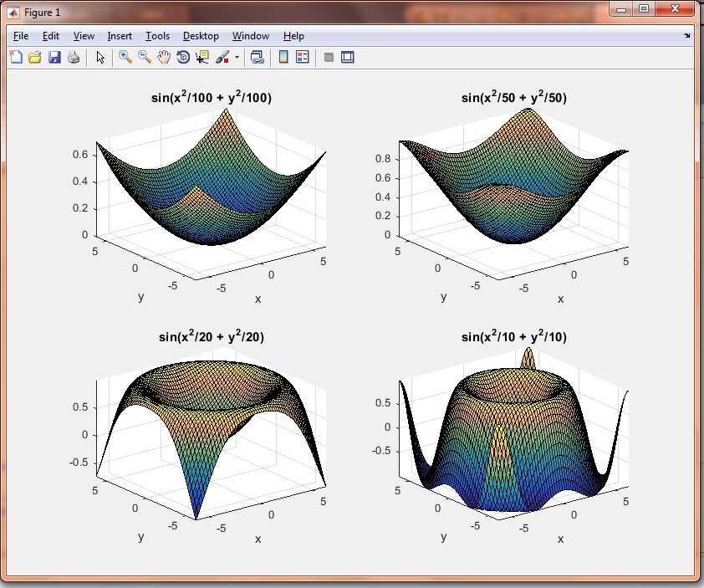Click the y axis label of bottom-left plot
704x588 pixels.
tap(141, 537)
